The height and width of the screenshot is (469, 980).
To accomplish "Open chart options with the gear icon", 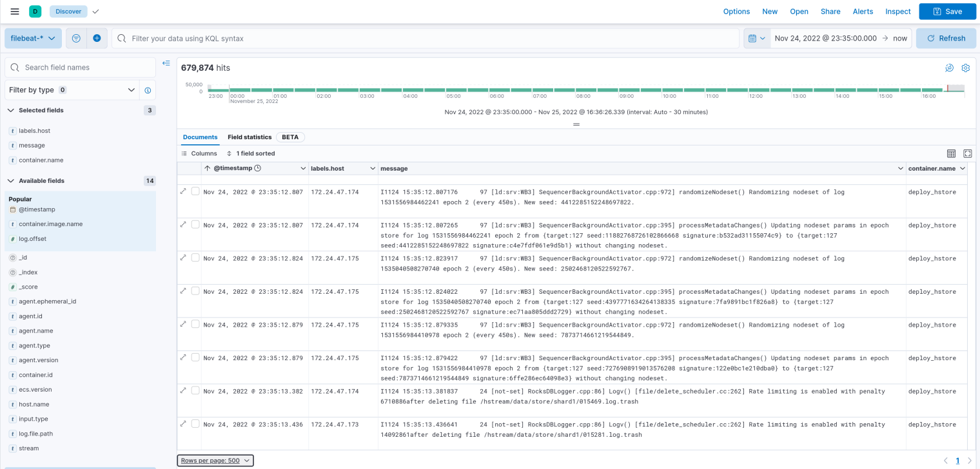I will coord(966,68).
